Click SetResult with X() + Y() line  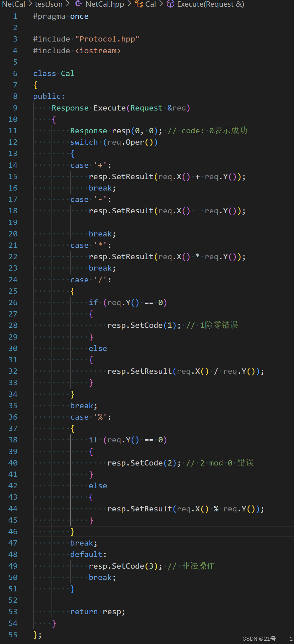pyautogui.click(x=167, y=177)
